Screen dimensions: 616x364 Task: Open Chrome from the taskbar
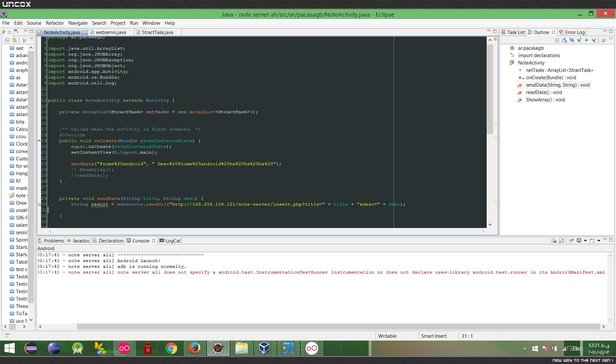(171, 348)
